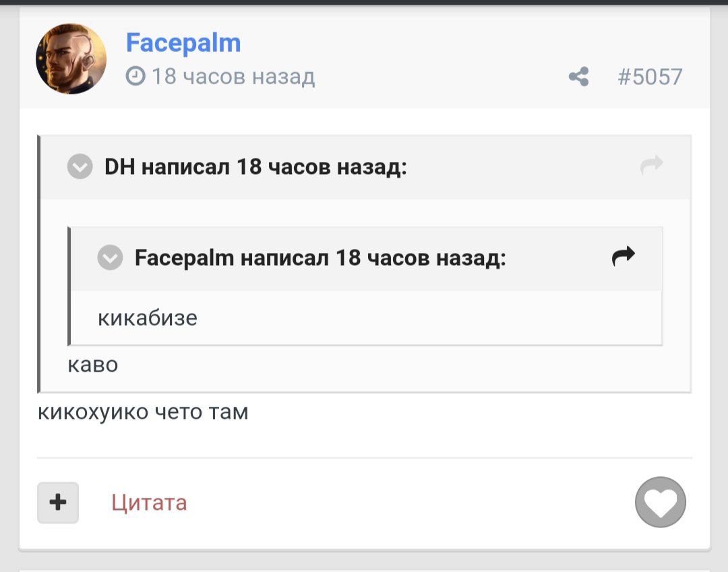
Task: Collapse the DH quote with chevron toggle
Action: click(80, 167)
